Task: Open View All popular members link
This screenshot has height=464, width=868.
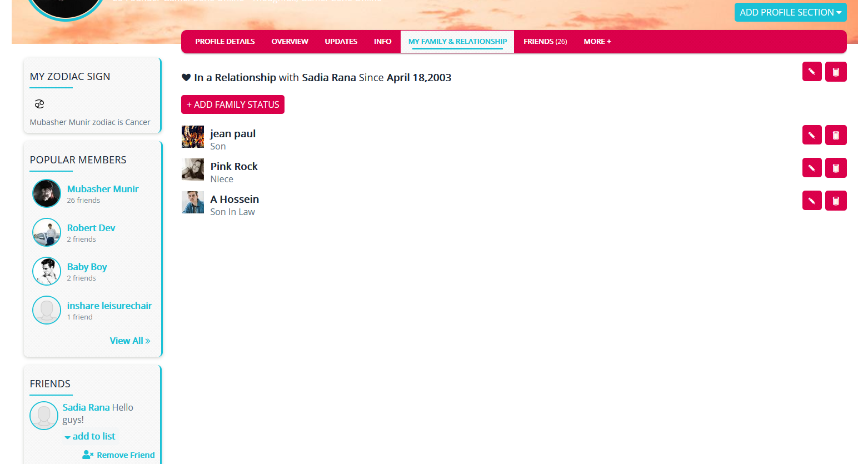Action: tap(129, 341)
